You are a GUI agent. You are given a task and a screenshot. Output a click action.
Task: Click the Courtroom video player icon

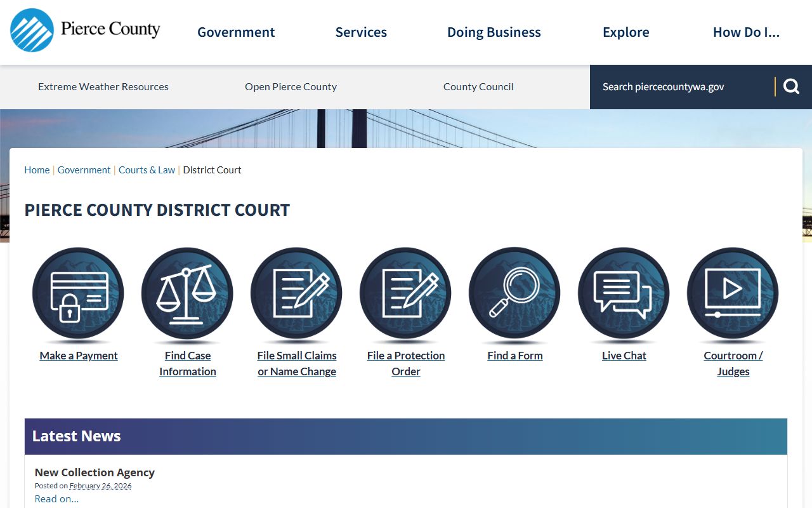[x=733, y=295]
